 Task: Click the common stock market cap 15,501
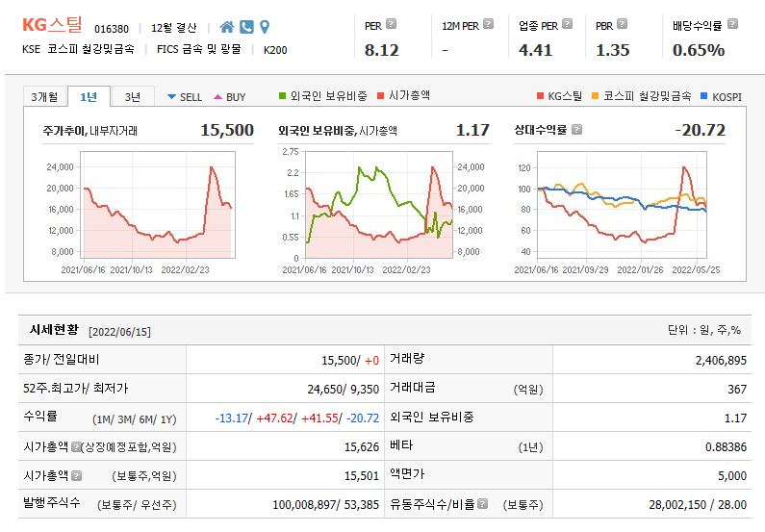[362, 475]
